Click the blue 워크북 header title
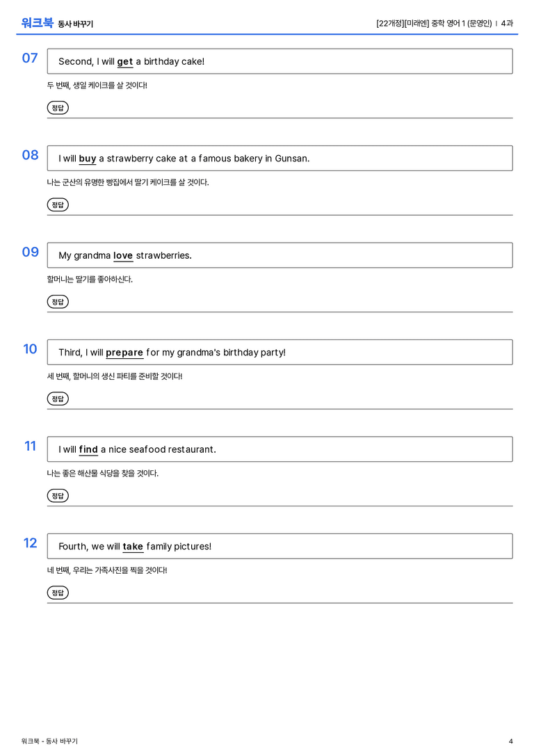 (37, 23)
